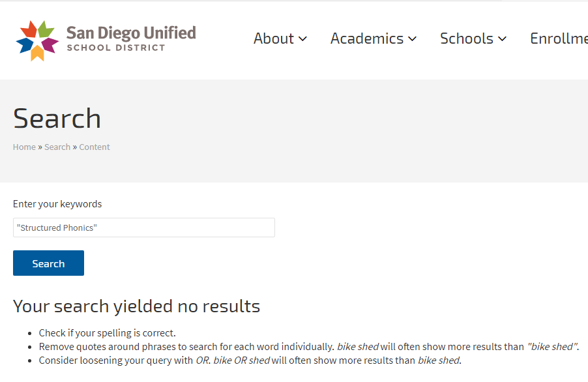Expand the chevron next to Academics
Viewport: 588px width, 382px height.
[x=413, y=39]
